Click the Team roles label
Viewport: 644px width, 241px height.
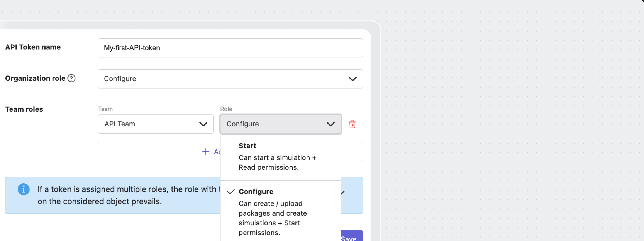(24, 109)
